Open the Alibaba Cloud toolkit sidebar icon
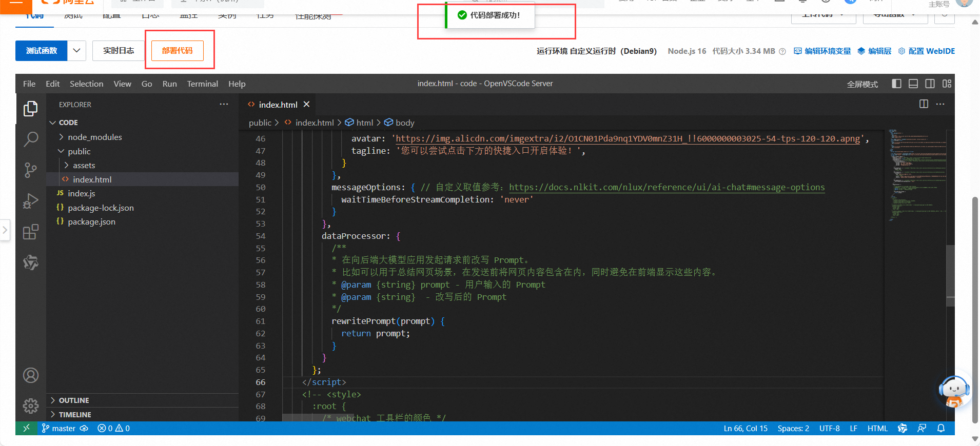980x446 pixels. [x=31, y=262]
